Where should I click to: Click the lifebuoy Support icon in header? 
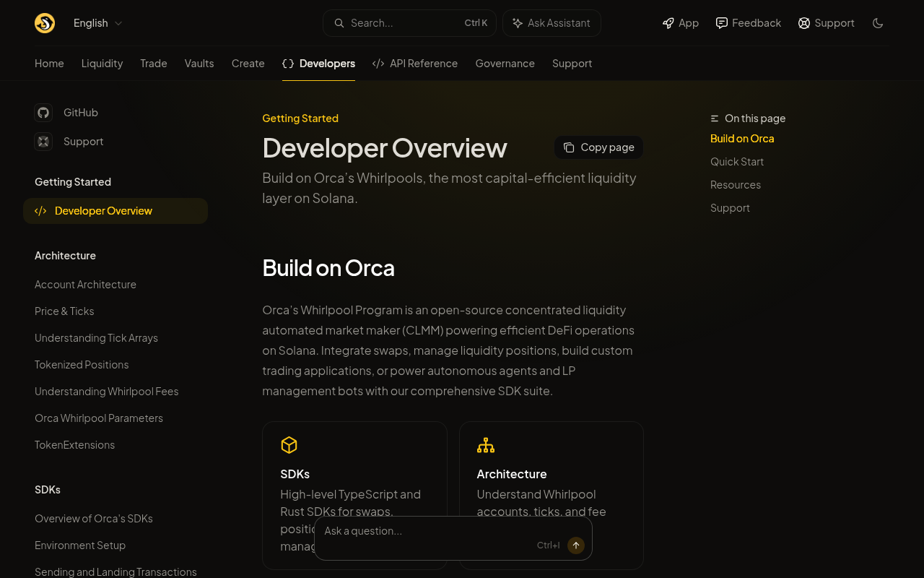804,23
